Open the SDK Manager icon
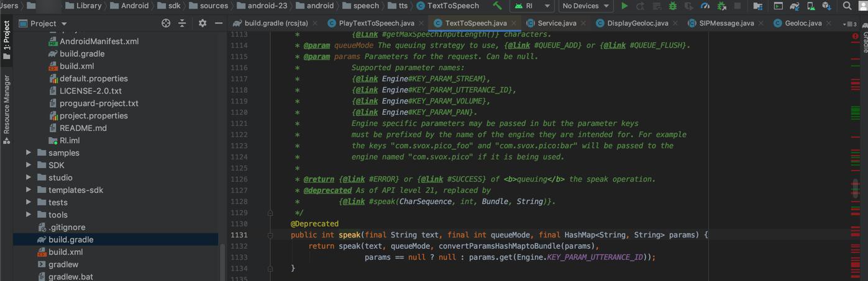This screenshot has height=281, width=868. [x=826, y=6]
